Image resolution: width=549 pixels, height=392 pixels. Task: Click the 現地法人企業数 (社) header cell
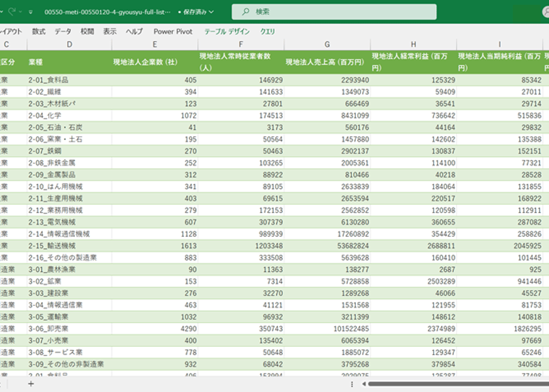154,62
